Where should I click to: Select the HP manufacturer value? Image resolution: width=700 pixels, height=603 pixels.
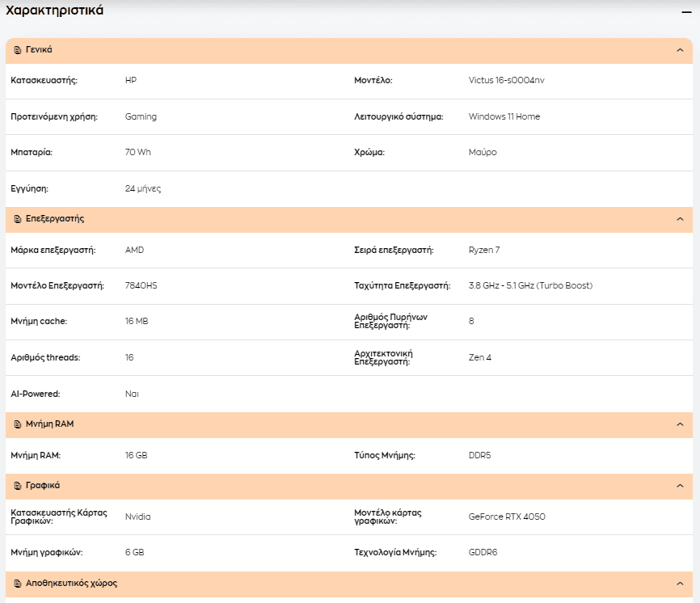click(x=131, y=80)
